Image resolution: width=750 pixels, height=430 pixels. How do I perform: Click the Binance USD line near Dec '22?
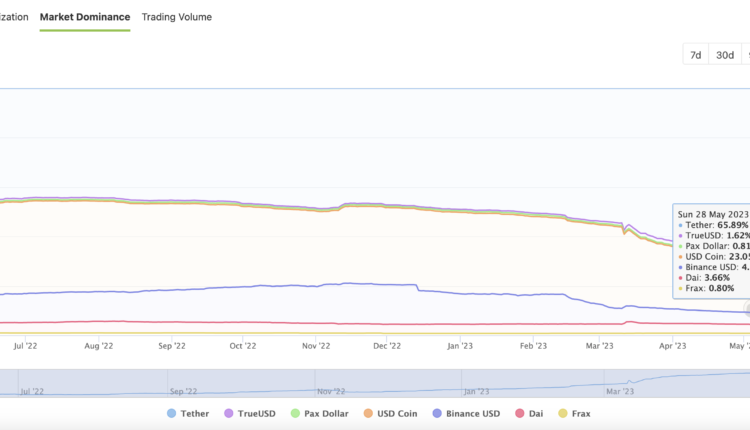(388, 285)
